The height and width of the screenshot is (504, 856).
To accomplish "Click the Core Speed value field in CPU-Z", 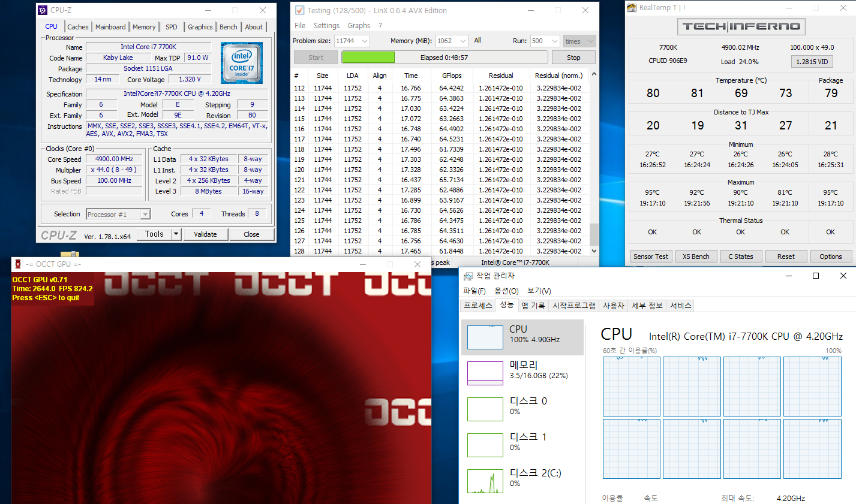I will tap(114, 159).
